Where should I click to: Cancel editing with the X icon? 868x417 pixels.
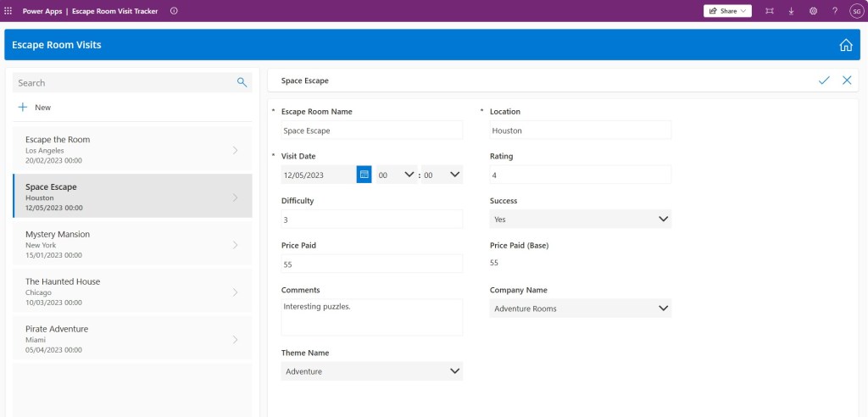pyautogui.click(x=846, y=81)
